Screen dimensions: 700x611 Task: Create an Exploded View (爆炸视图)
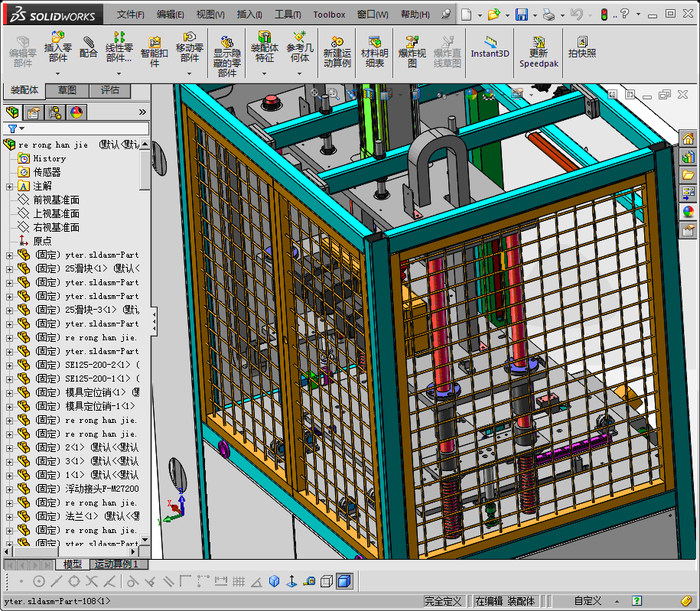tap(412, 51)
